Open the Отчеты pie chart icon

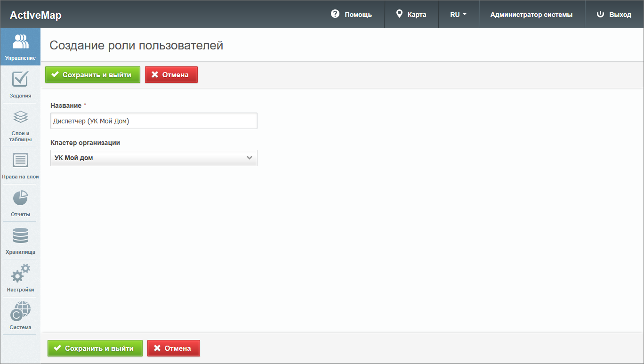tap(20, 198)
